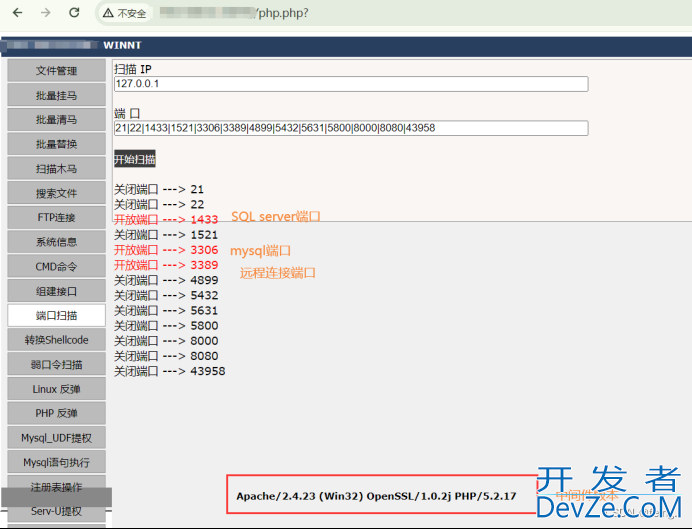
Task: Select 搜索文件 in the sidebar
Action: point(56,193)
